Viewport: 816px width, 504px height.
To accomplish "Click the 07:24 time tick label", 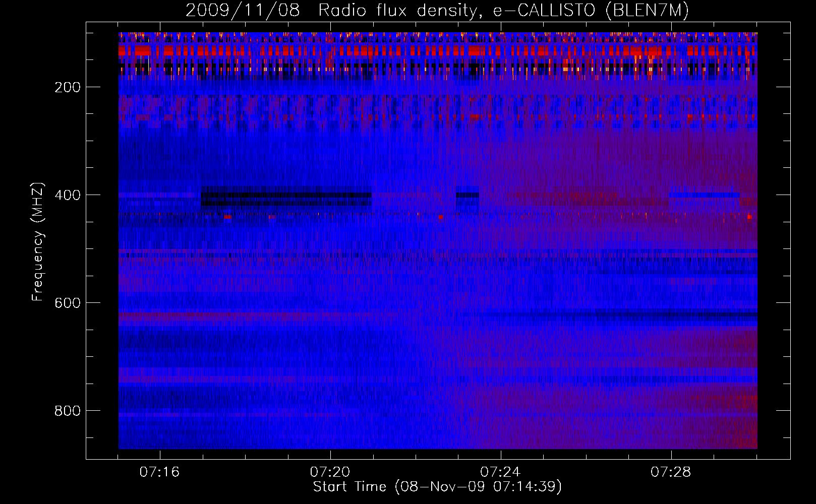I will (x=500, y=472).
